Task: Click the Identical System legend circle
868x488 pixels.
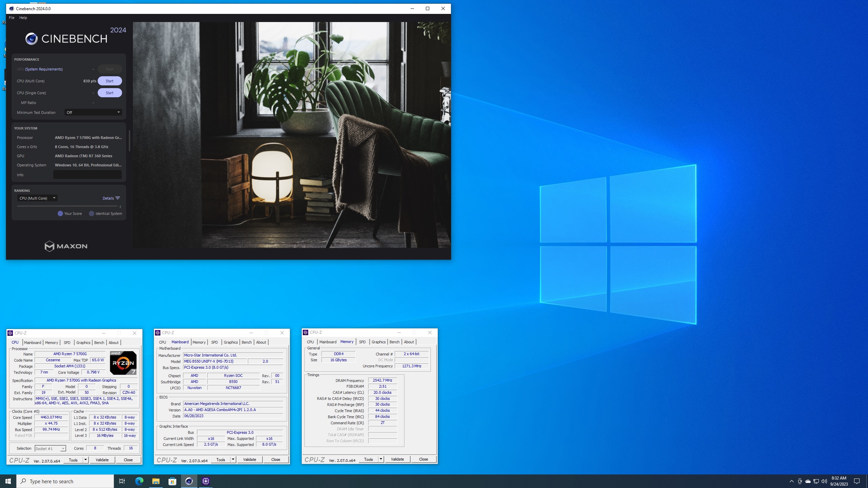Action: click(92, 213)
